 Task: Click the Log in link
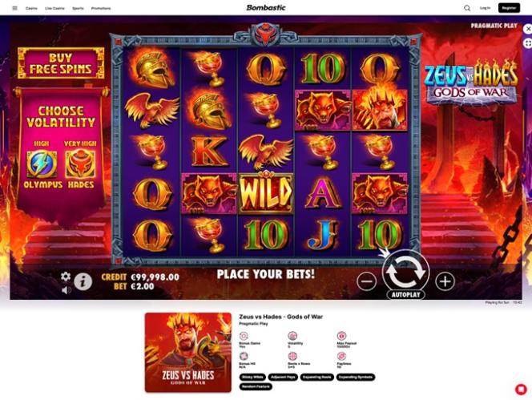click(486, 8)
